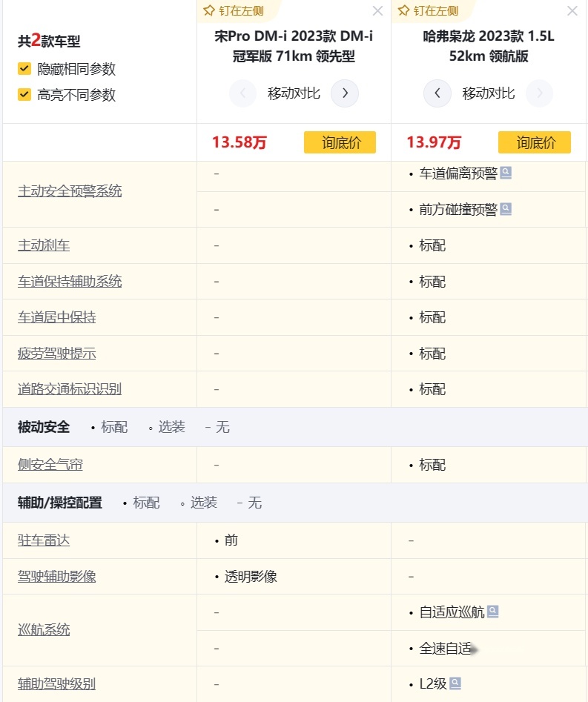Click 前方碰撞预警 cell text
The height and width of the screenshot is (702, 588).
(458, 210)
